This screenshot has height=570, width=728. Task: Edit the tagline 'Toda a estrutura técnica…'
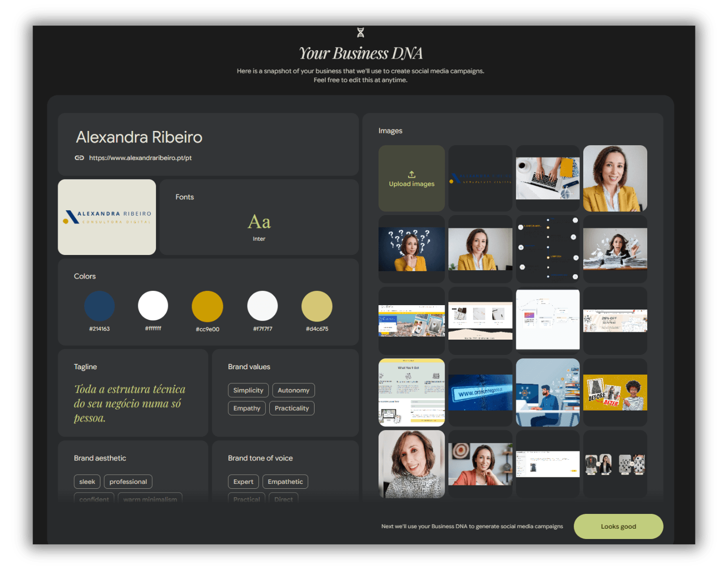tap(129, 404)
